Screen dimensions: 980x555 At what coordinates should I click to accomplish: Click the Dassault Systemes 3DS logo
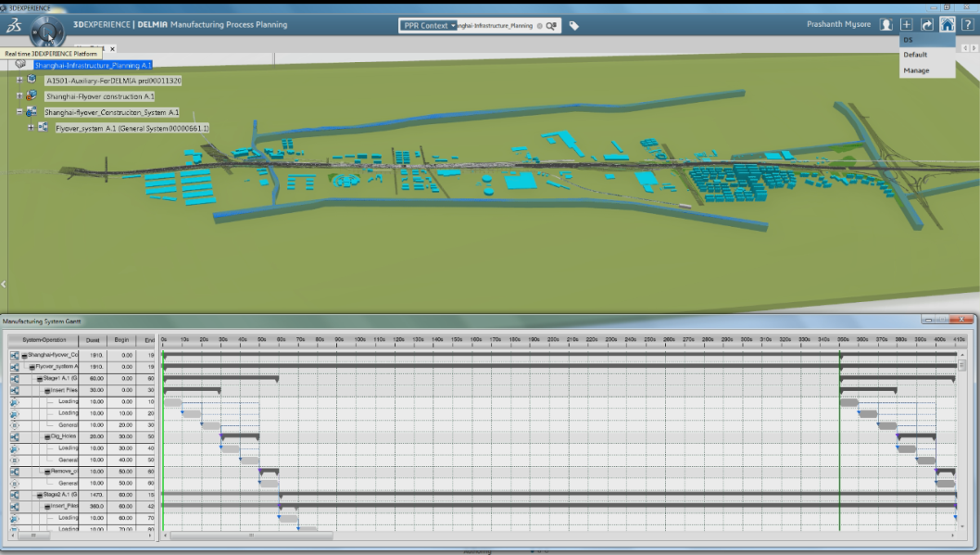point(13,27)
